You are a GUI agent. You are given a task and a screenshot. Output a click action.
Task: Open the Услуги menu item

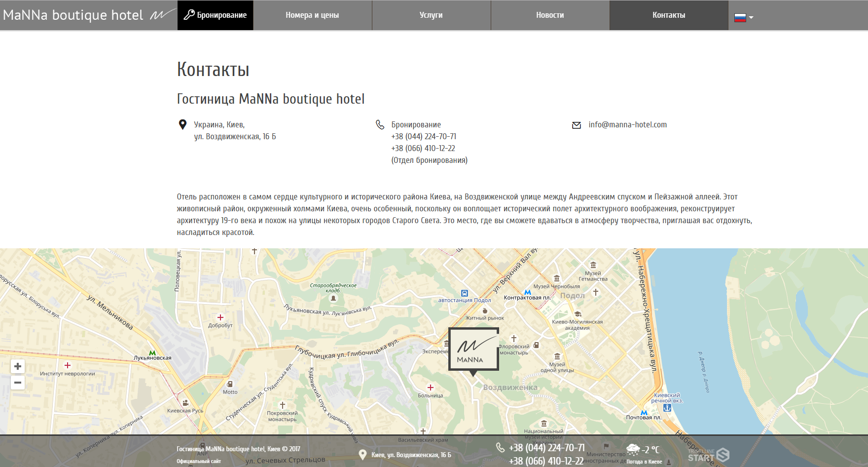(x=431, y=15)
